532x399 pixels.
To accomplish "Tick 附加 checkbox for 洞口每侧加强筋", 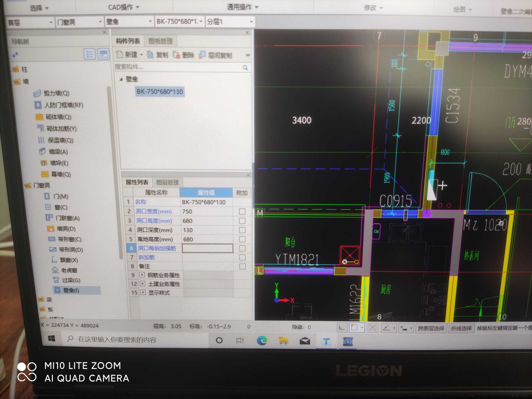I will [x=242, y=248].
